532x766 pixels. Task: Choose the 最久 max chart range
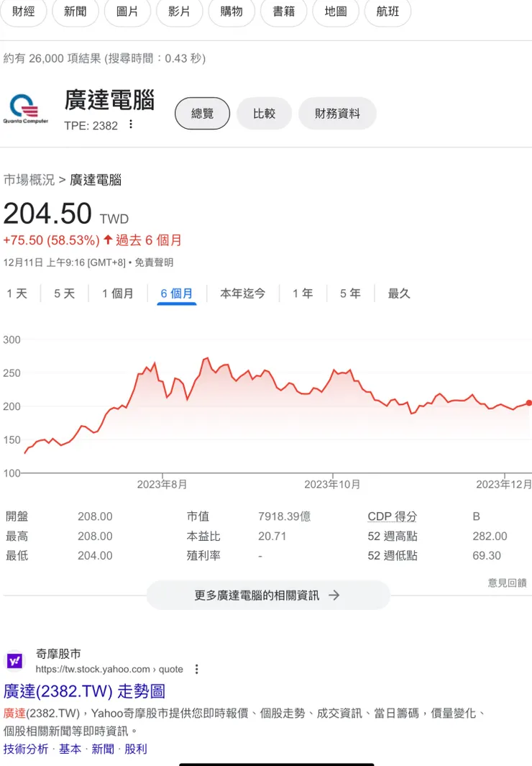coord(399,293)
